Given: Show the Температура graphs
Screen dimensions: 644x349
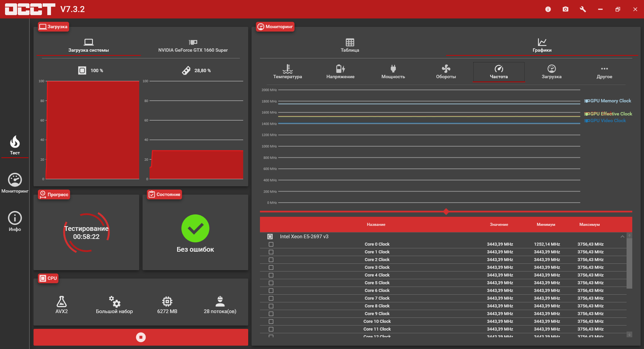Looking at the screenshot, I should pyautogui.click(x=287, y=71).
